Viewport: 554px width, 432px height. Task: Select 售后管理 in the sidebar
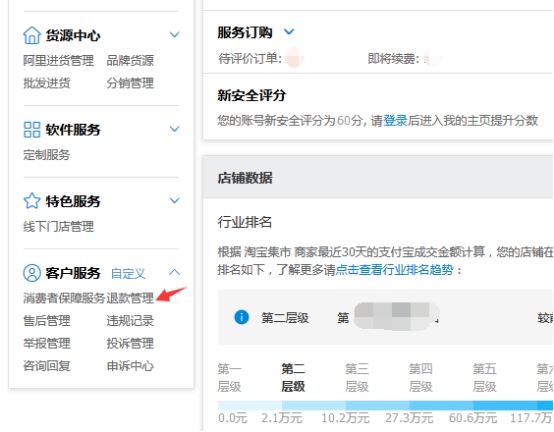coord(47,321)
